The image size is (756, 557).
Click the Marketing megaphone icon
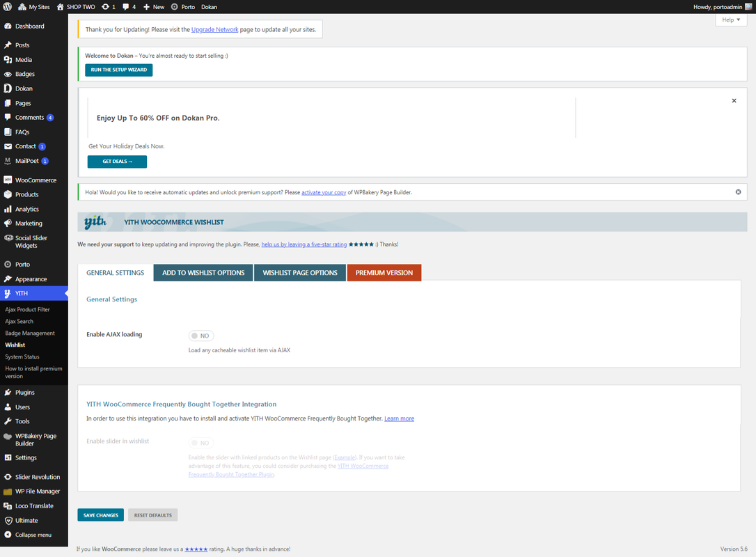pos(8,223)
